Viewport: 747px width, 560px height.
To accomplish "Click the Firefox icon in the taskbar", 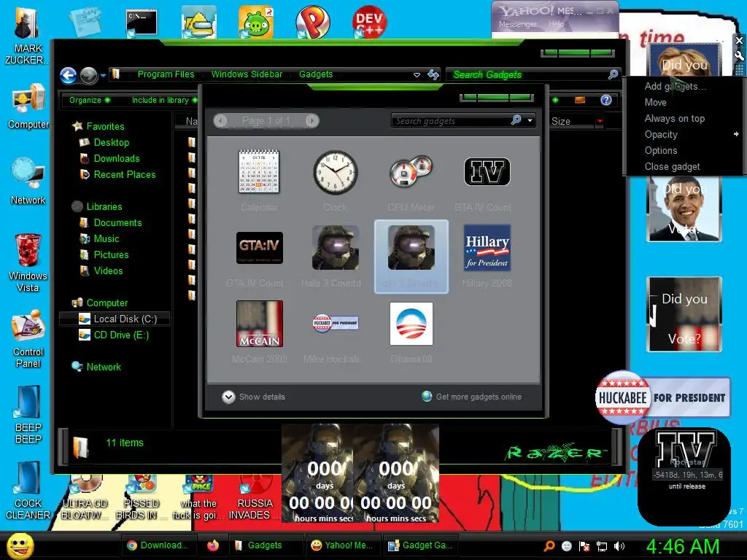I will point(213,545).
